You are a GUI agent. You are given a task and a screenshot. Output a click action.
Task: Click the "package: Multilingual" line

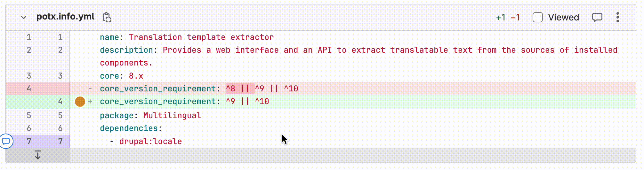[150, 115]
